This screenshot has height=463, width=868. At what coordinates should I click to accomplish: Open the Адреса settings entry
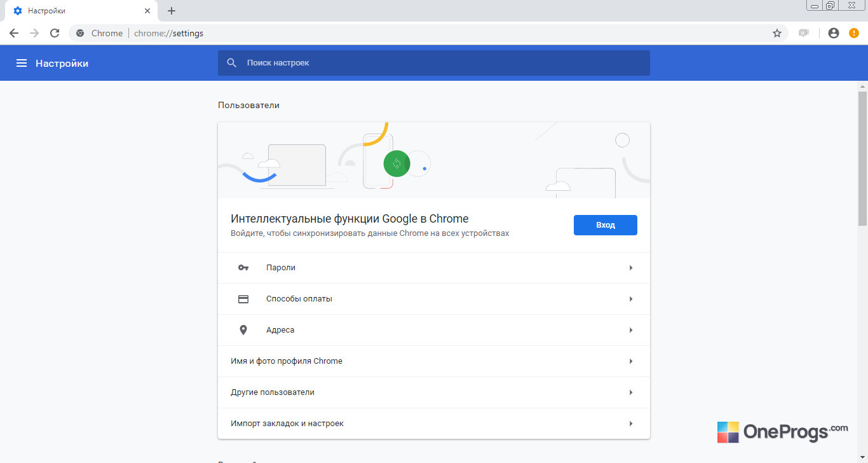coord(434,330)
